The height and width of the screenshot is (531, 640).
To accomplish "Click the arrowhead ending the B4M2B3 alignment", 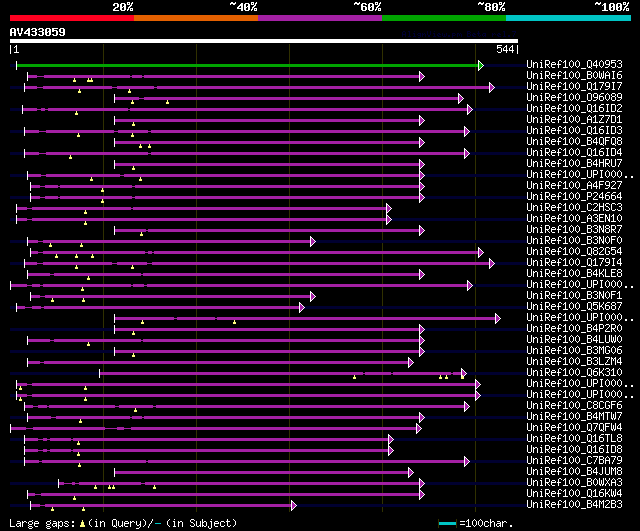I will coord(294,506).
